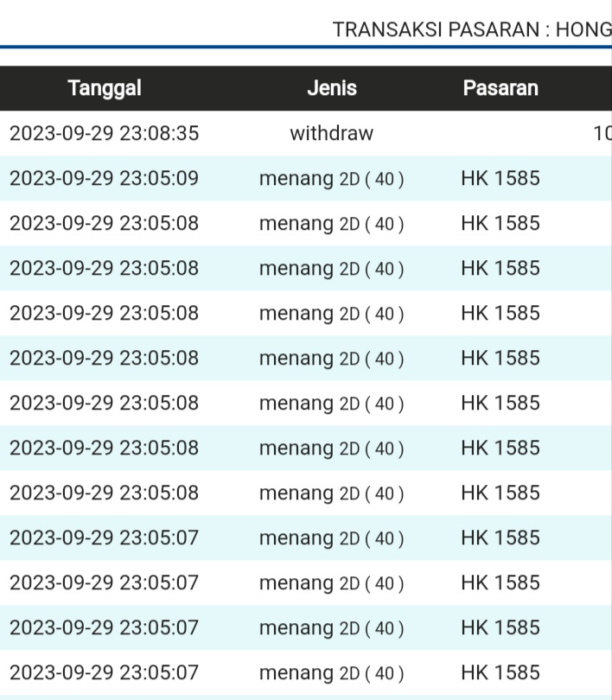Select the 23:08:35 withdraw timestamp

105,134
